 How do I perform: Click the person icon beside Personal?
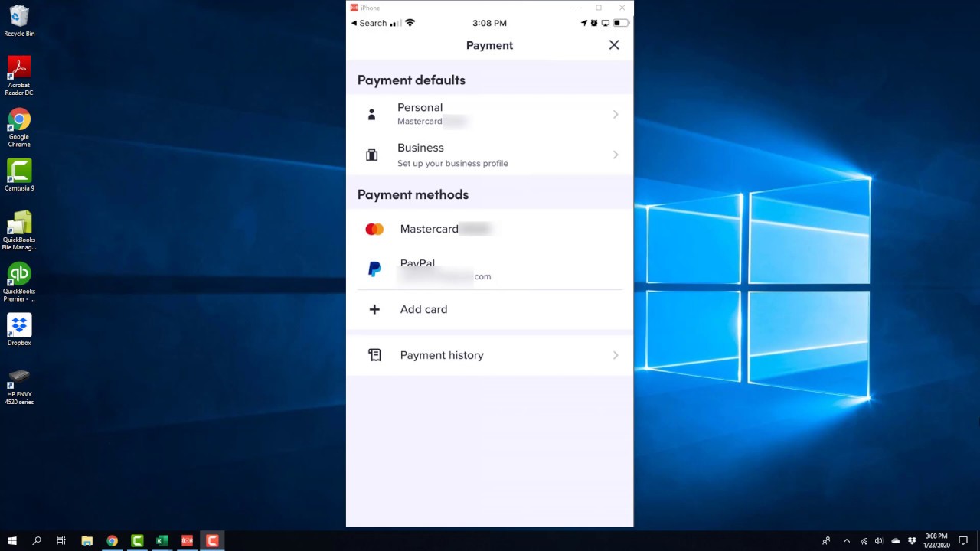tap(371, 114)
